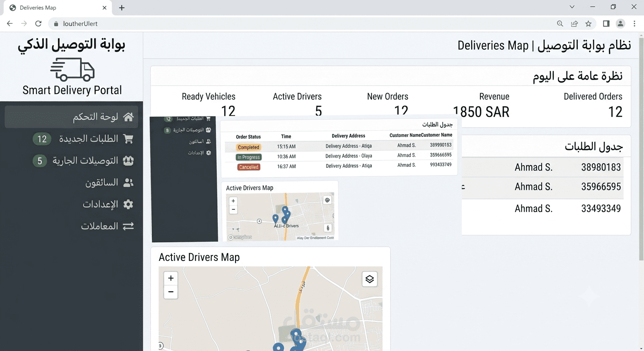The width and height of the screenshot is (644, 351).
Task: Click the 5 badge beside التوصيلات الجارية
Action: [x=40, y=161]
